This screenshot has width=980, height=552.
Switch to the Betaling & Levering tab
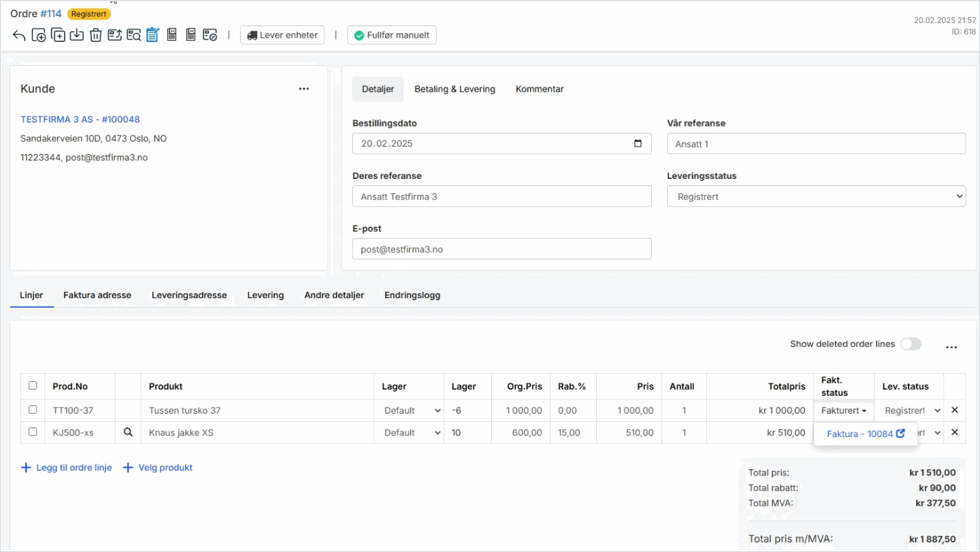tap(455, 89)
